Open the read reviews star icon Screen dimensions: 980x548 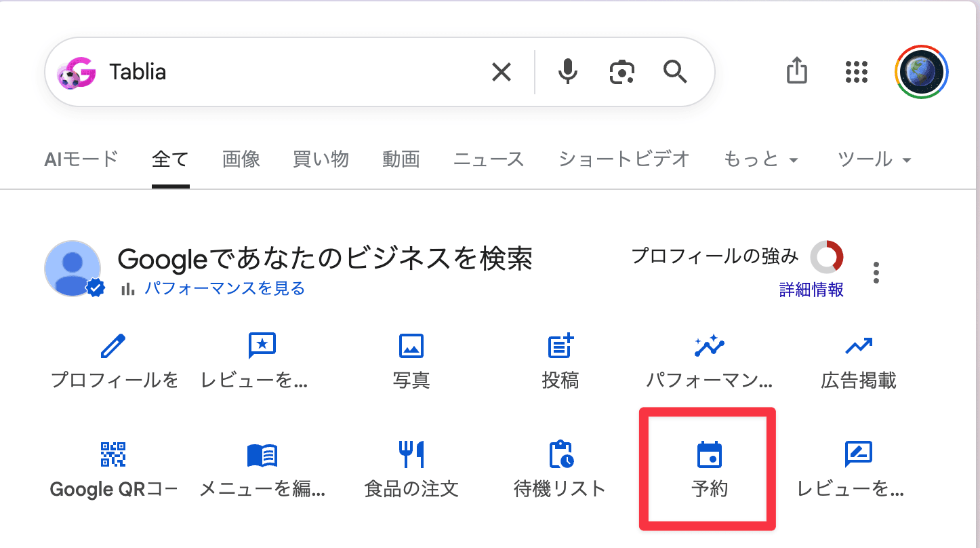click(262, 346)
